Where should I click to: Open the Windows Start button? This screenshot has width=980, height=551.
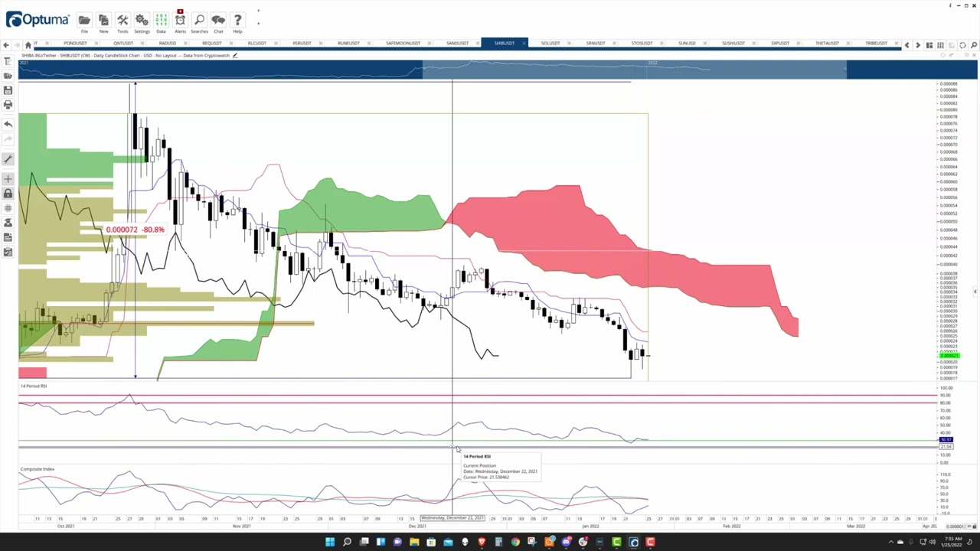click(x=330, y=542)
